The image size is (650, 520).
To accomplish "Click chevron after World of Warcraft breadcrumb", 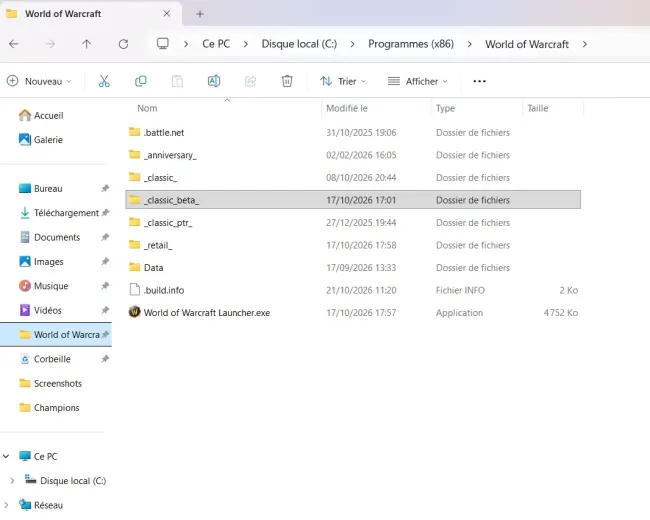I will (585, 44).
